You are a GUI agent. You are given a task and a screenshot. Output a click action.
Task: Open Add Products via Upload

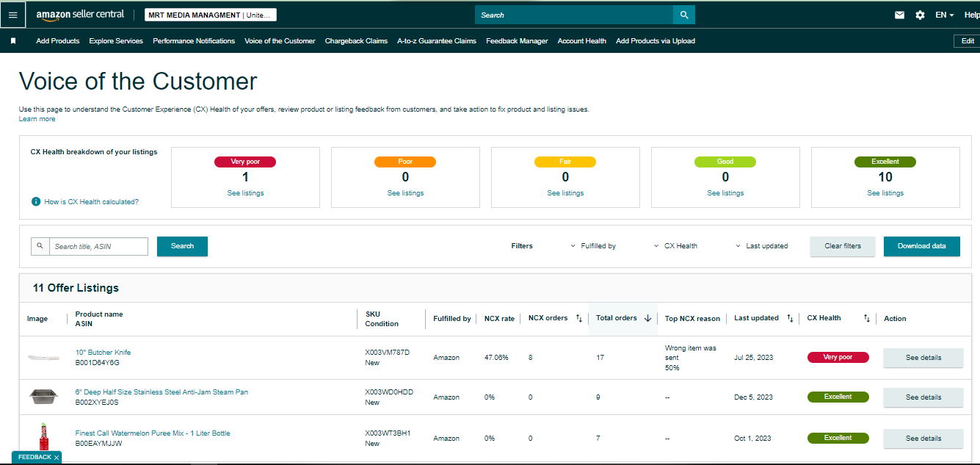[656, 41]
